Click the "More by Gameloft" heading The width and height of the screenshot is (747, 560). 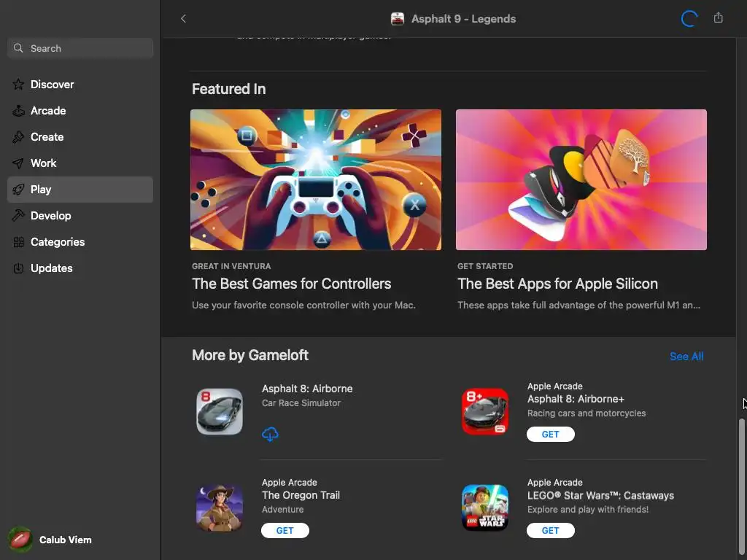(x=250, y=355)
